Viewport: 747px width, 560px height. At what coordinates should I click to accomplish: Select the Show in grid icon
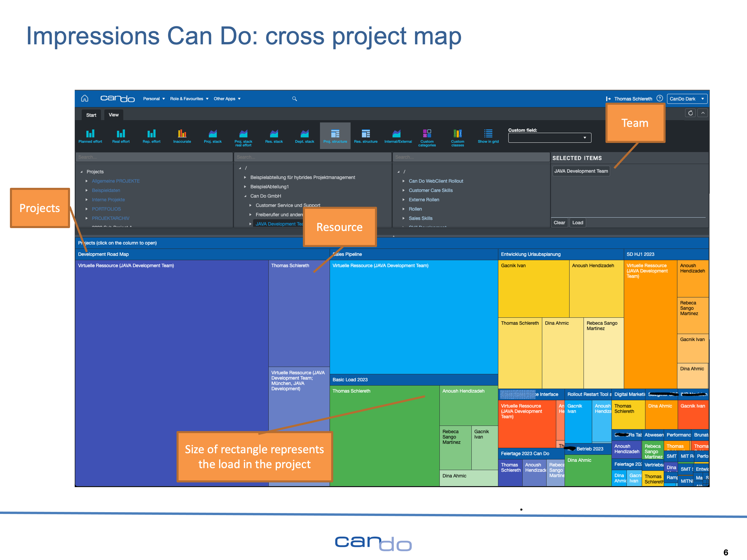pyautogui.click(x=488, y=136)
